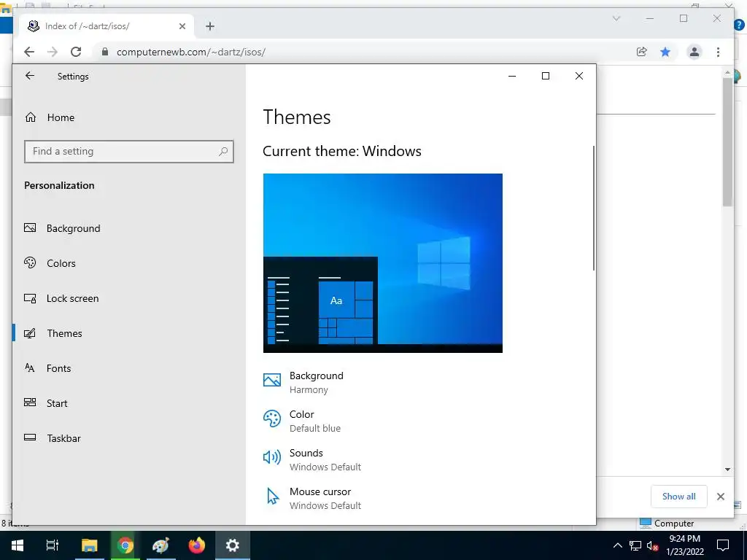Open a new Chrome tab
Screen dimensions: 747x560
click(x=210, y=26)
